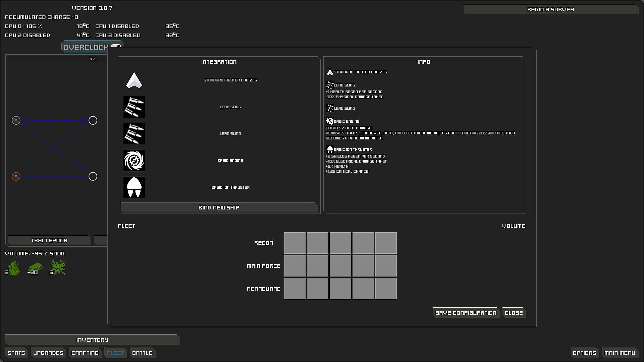Open the Battle tab
The height and width of the screenshot is (362, 644).
[142, 353]
